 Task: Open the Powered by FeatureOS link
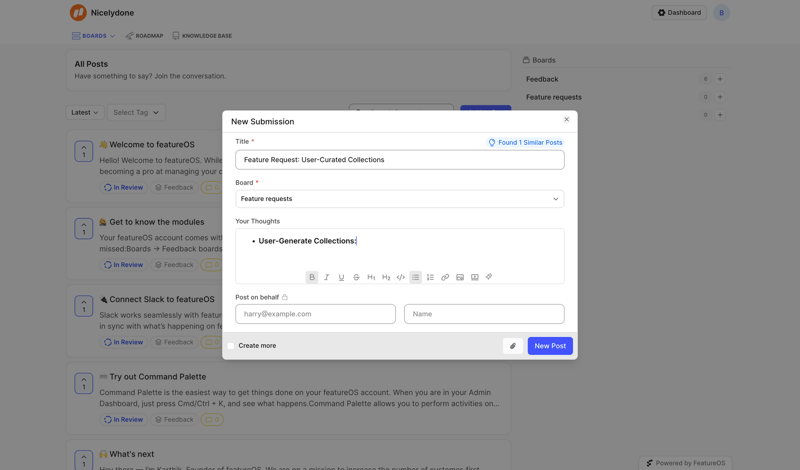point(686,463)
